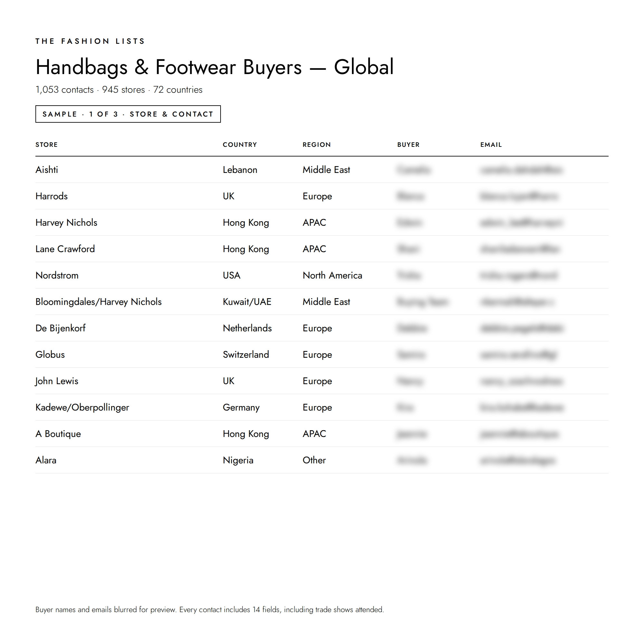Click the USA country cell
644x644 pixels.
232,275
